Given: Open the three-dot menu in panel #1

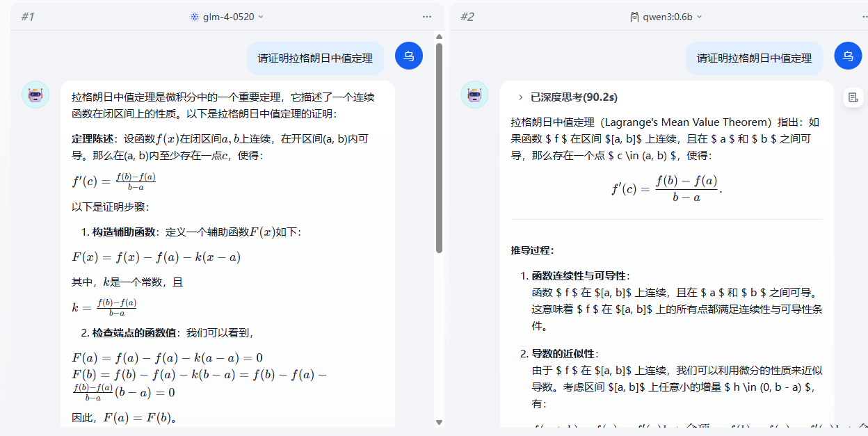Looking at the screenshot, I should click(x=426, y=17).
